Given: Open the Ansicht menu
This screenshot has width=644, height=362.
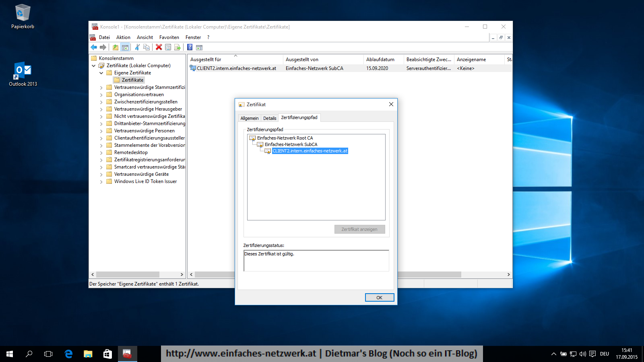Looking at the screenshot, I should tap(145, 37).
